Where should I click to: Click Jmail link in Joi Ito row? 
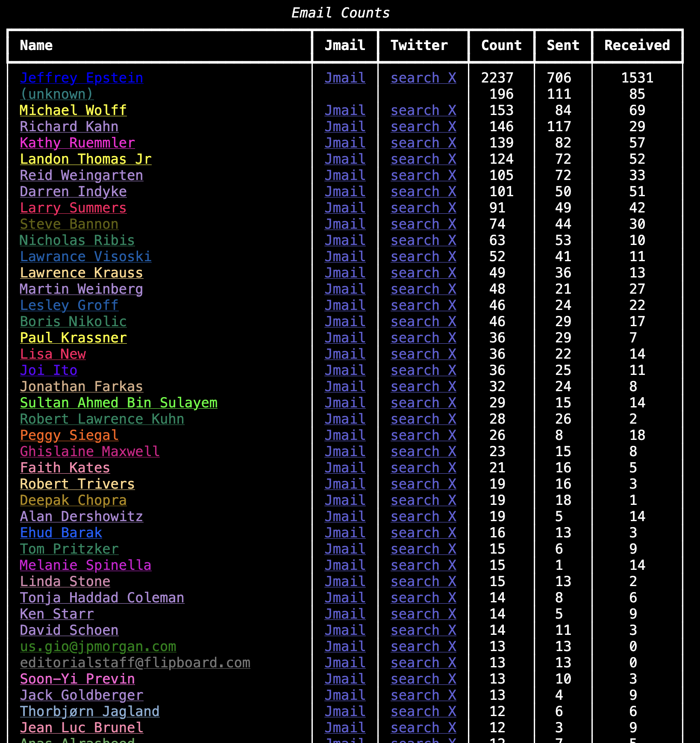[345, 370]
